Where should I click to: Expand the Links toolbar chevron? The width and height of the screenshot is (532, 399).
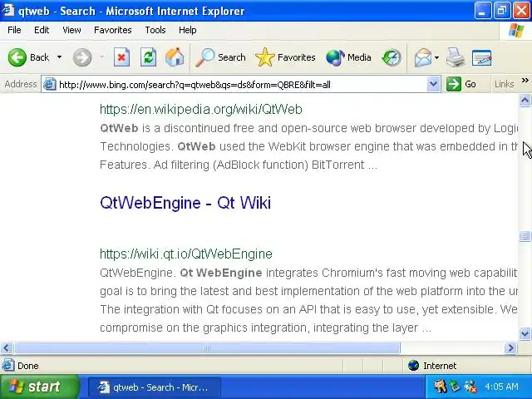(x=525, y=81)
